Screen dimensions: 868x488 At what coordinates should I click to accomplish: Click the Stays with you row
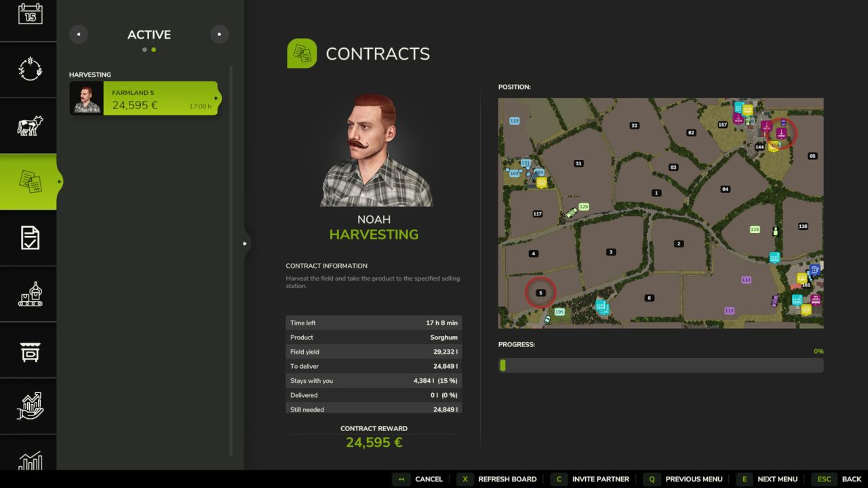(374, 380)
